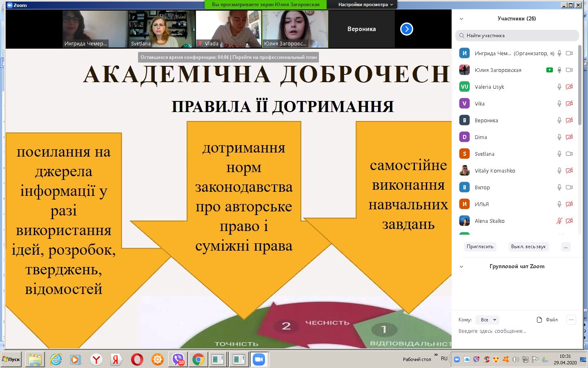Click Перейти на профессиональный план link
Screen dimensions: 588x368
tap(274, 57)
